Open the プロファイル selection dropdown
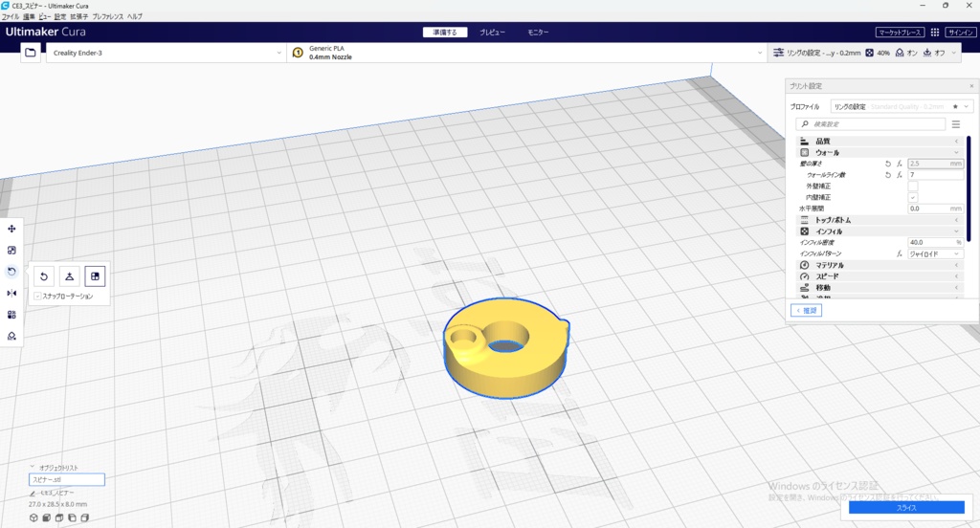Image resolution: width=980 pixels, height=528 pixels. [902, 107]
